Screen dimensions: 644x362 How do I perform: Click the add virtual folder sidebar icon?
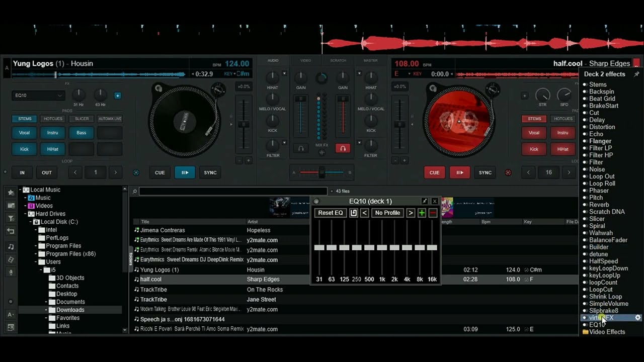click(11, 206)
